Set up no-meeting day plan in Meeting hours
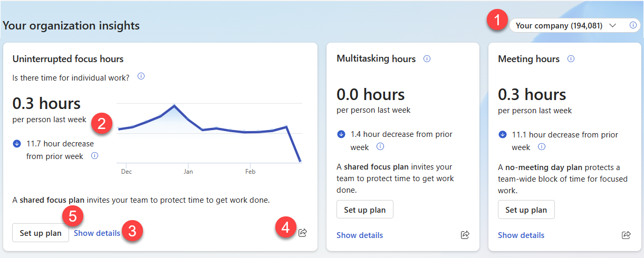The width and height of the screenshot is (644, 258). (x=526, y=210)
